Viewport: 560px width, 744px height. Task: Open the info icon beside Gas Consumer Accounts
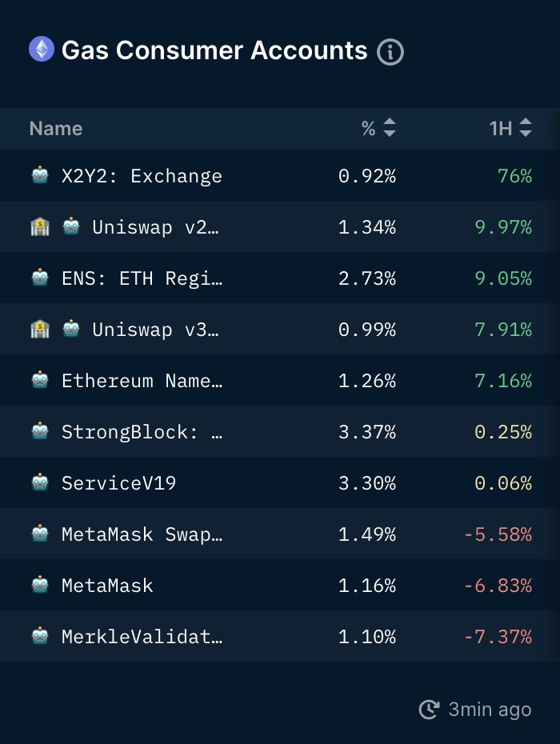coord(390,52)
